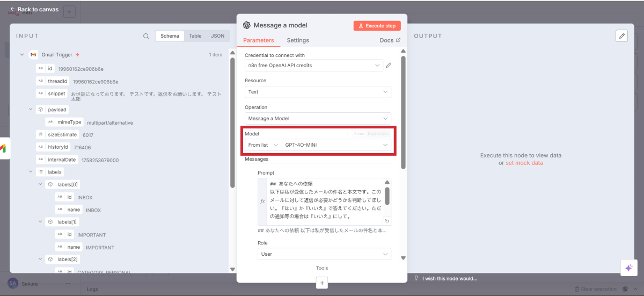The width and height of the screenshot is (644, 296).
Task: Edit credential using the pencil icon
Action: pos(389,66)
